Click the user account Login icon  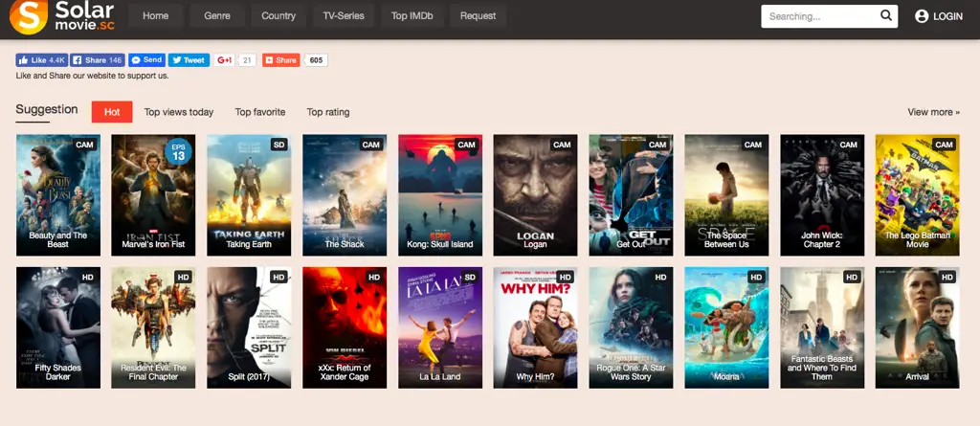922,16
